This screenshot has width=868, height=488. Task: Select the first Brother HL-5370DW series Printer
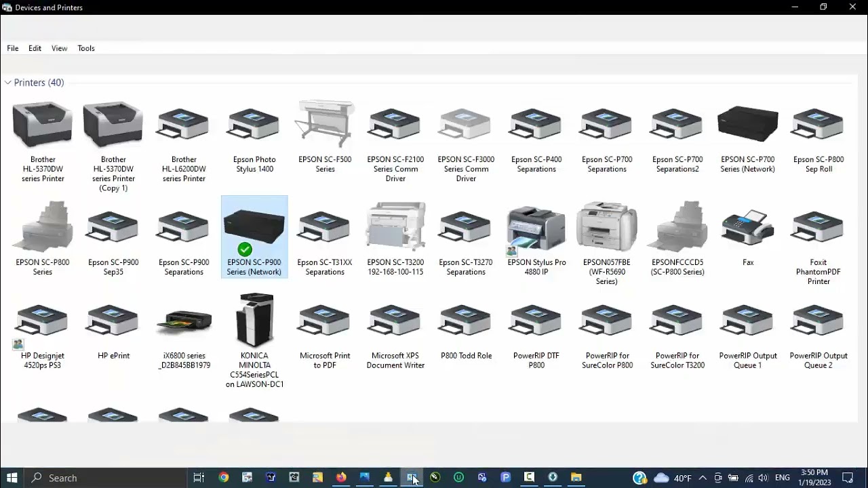tap(43, 142)
